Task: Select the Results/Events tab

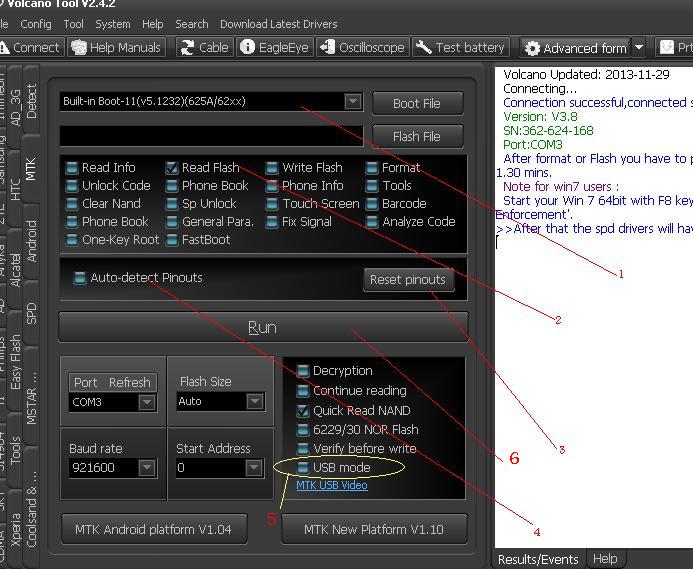Action: [x=538, y=560]
